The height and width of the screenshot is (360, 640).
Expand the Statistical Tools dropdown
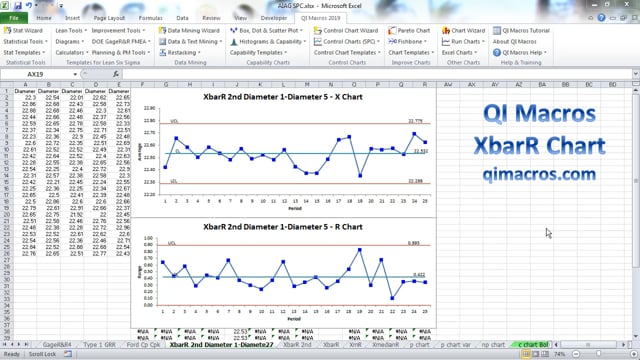coord(25,42)
